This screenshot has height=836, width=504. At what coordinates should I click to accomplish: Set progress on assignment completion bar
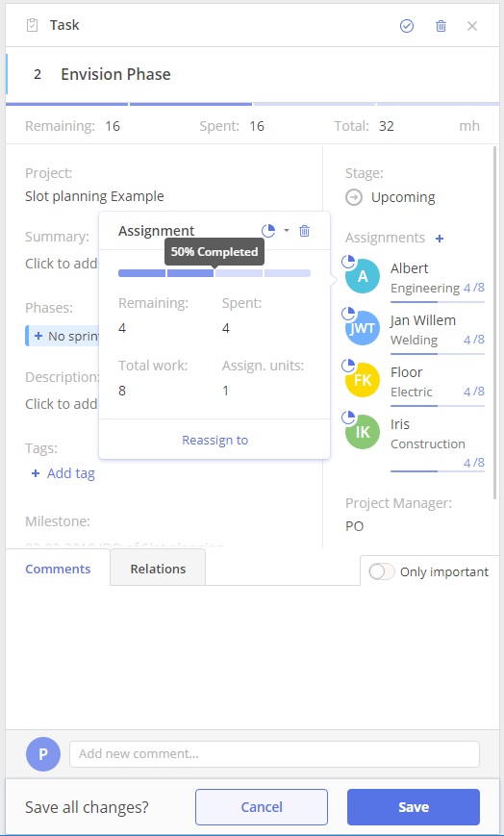point(214,273)
